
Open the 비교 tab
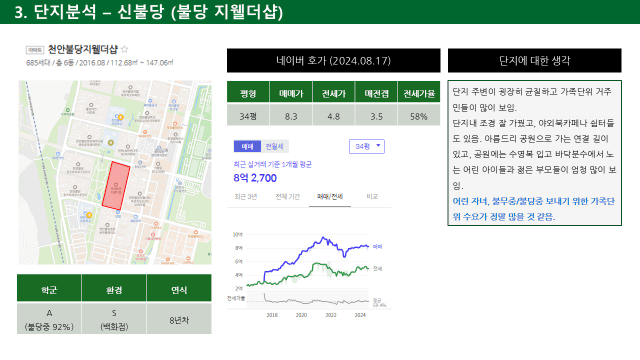point(372,197)
